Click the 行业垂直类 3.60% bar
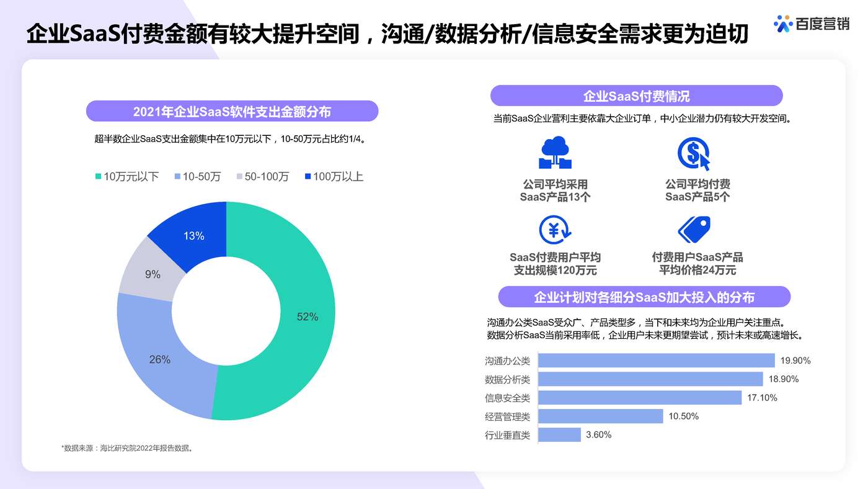Viewport: 868px width, 489px height. pyautogui.click(x=559, y=434)
